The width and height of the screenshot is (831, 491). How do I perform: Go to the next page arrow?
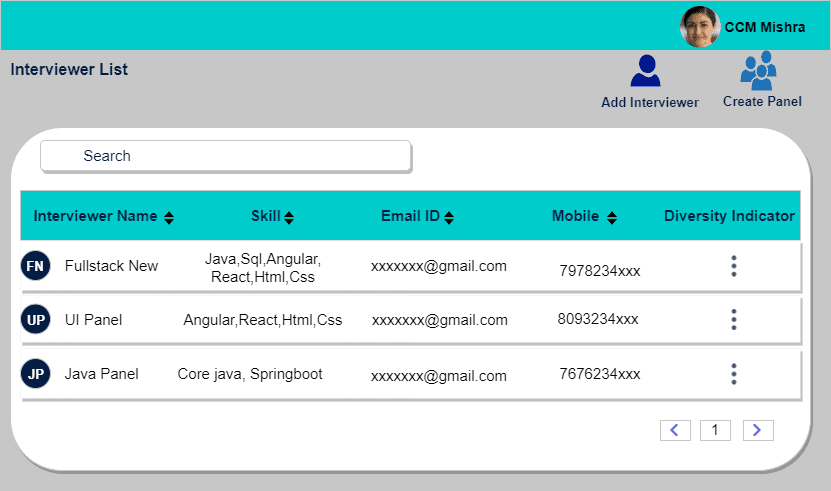(758, 430)
